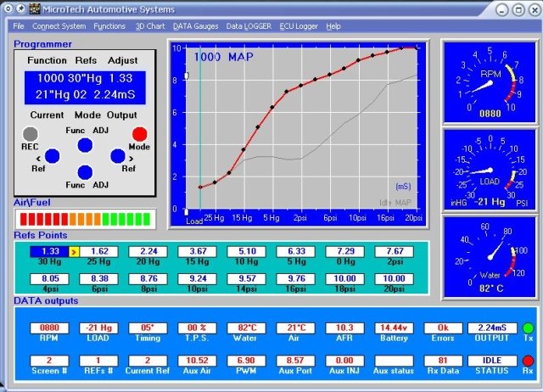Open the Data LOGGER menu
This screenshot has height=392, width=543.
pos(249,26)
